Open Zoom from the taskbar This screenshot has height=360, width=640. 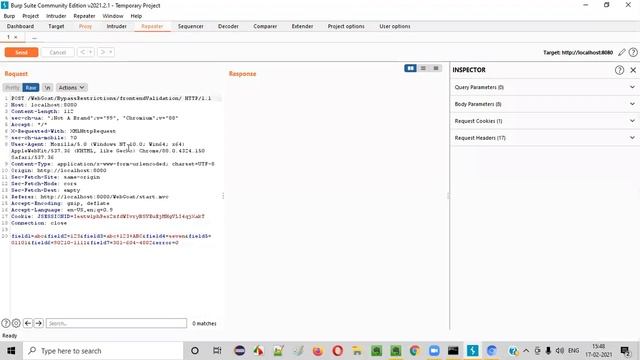[x=434, y=351]
